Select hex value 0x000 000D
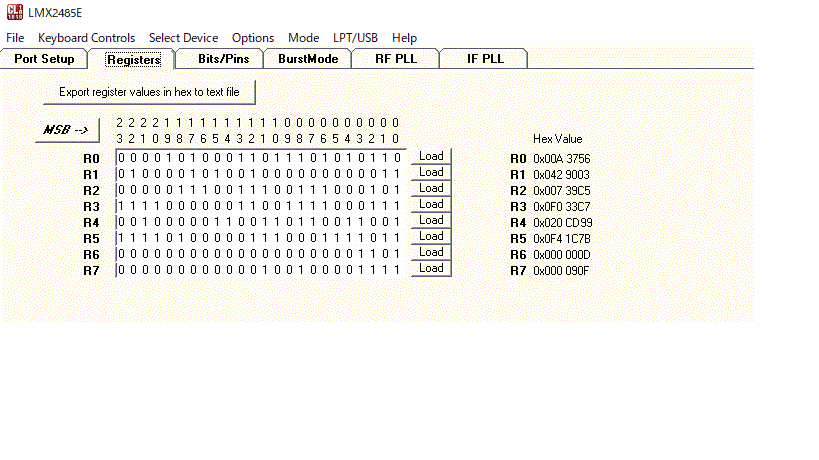The width and height of the screenshot is (819, 460). pyautogui.click(x=561, y=255)
